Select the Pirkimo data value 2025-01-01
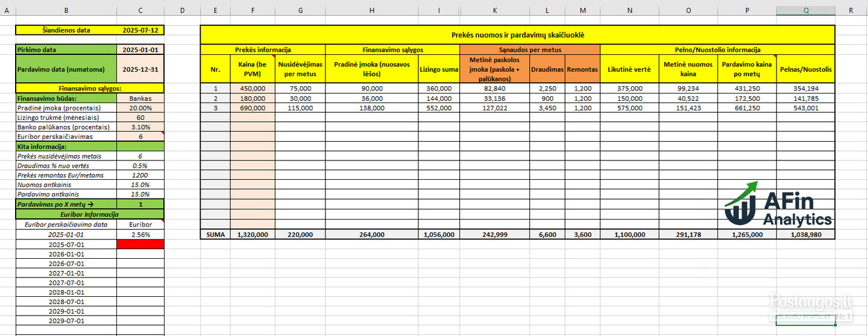This screenshot has height=336, width=868. click(x=140, y=49)
